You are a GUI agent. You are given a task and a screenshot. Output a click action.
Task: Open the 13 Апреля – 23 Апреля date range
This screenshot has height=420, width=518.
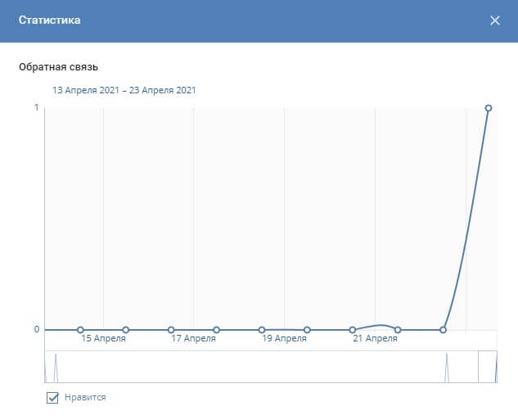(x=124, y=90)
